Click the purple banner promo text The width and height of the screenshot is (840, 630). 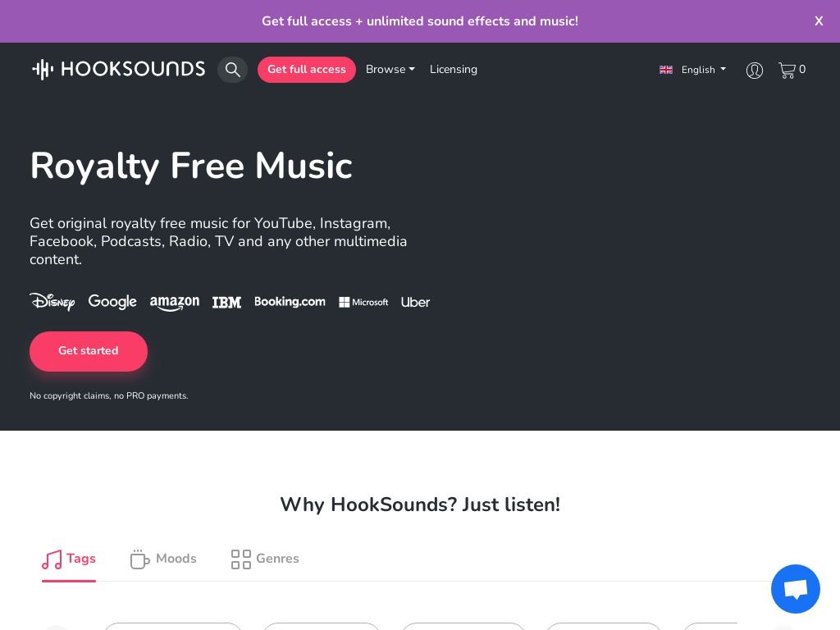(x=420, y=21)
